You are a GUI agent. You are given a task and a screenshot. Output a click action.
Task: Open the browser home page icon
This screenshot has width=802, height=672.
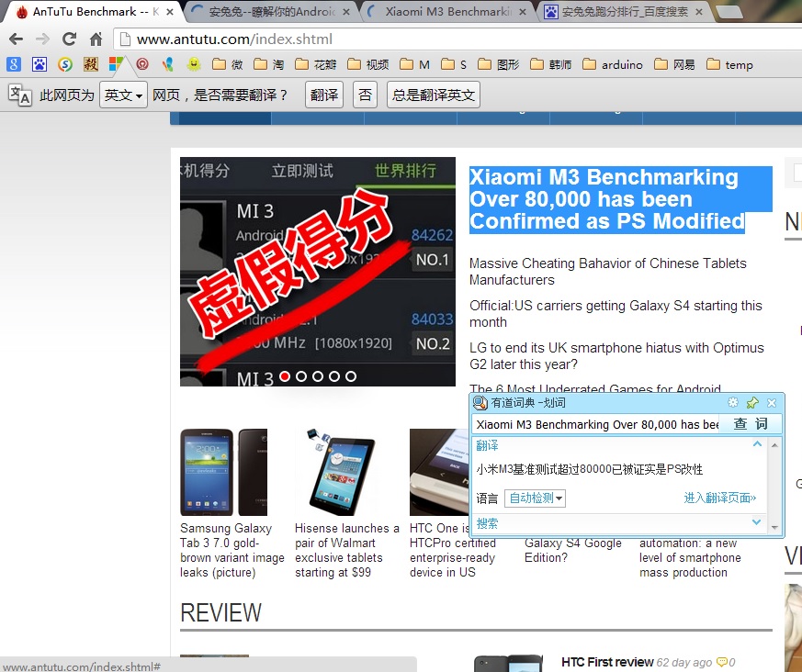(96, 39)
